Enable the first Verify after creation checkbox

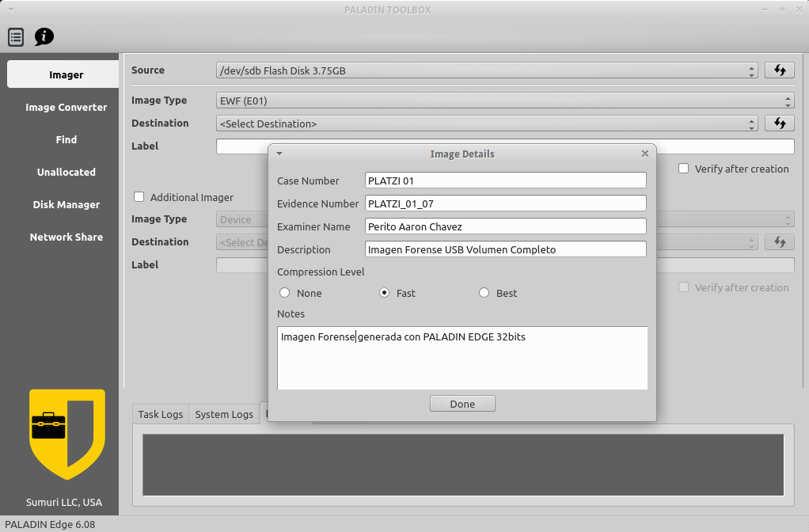pyautogui.click(x=684, y=169)
